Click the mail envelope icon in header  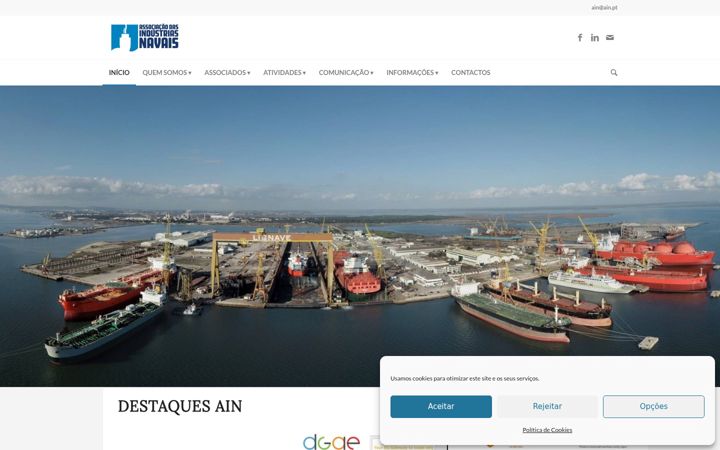tap(610, 38)
